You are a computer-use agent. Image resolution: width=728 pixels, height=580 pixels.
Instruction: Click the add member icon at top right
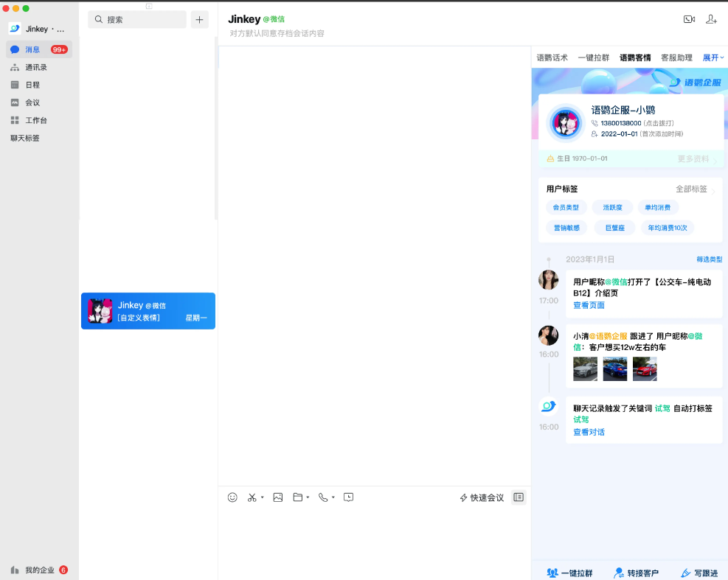click(x=711, y=19)
